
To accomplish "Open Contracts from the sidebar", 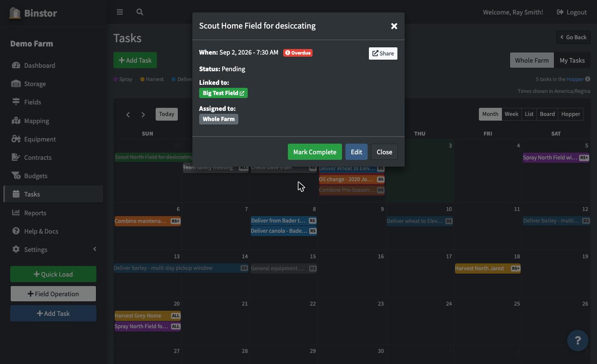I will (53, 157).
